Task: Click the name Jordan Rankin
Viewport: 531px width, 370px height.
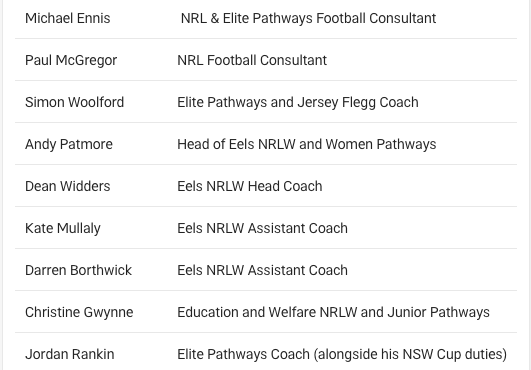Action: (70, 354)
